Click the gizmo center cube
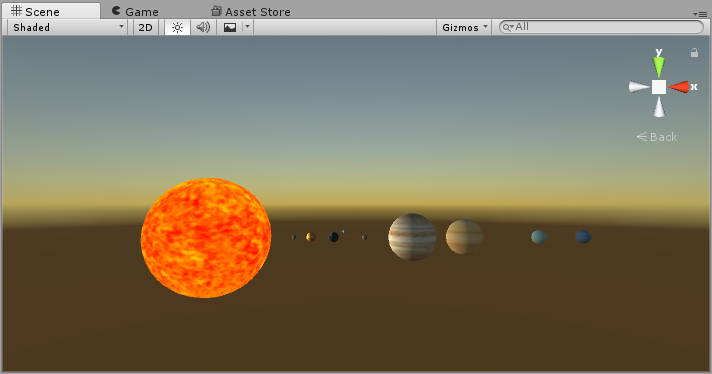 click(x=659, y=87)
